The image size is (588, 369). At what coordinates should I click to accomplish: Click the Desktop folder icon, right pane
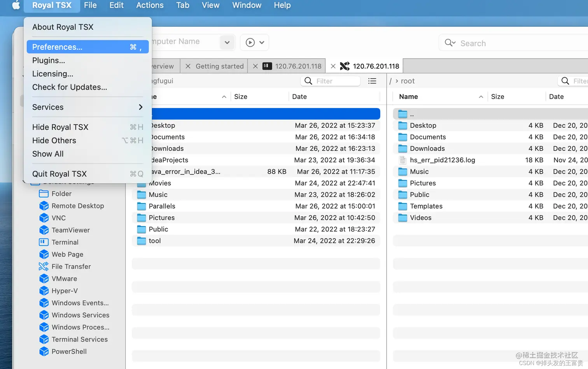pyautogui.click(x=402, y=125)
